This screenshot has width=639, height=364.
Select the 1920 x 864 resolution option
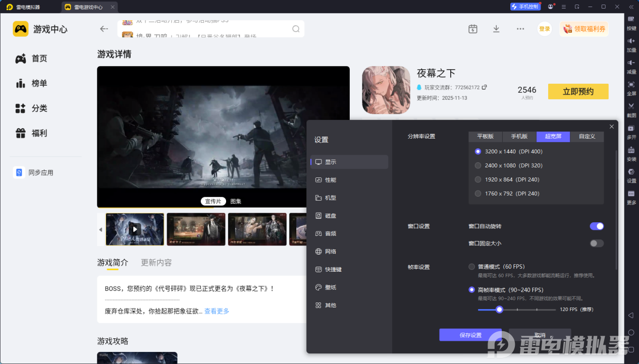(x=478, y=179)
